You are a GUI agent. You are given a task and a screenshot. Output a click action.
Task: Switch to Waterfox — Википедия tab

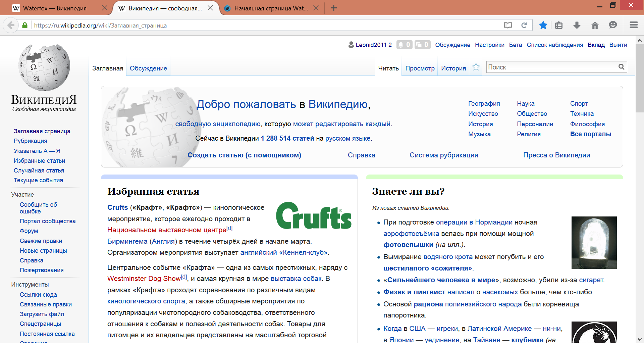coord(55,8)
